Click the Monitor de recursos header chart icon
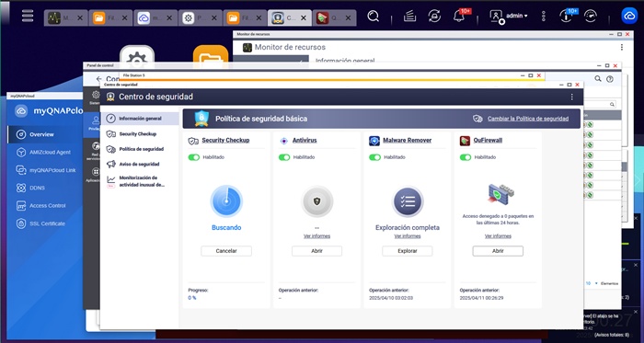Screen dimensions: 644x343 (247, 47)
